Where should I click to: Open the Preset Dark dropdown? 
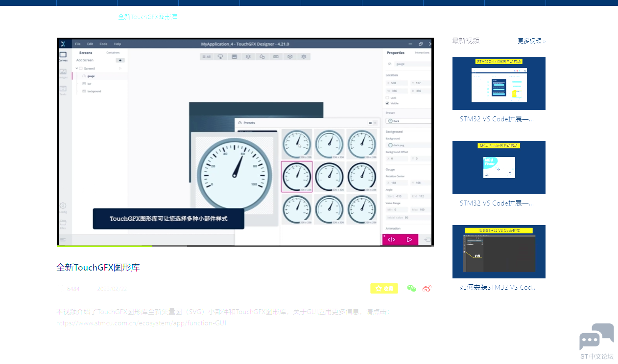(408, 120)
